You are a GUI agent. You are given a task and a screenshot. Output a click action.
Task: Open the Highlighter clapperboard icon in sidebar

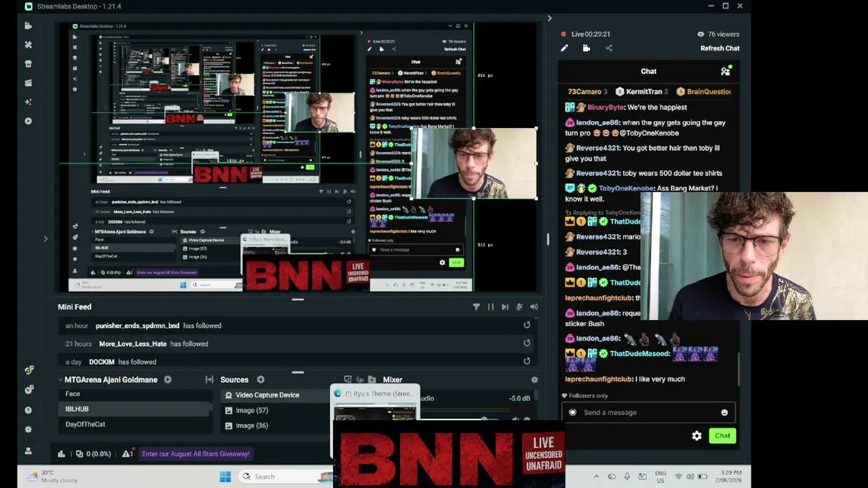click(x=28, y=83)
